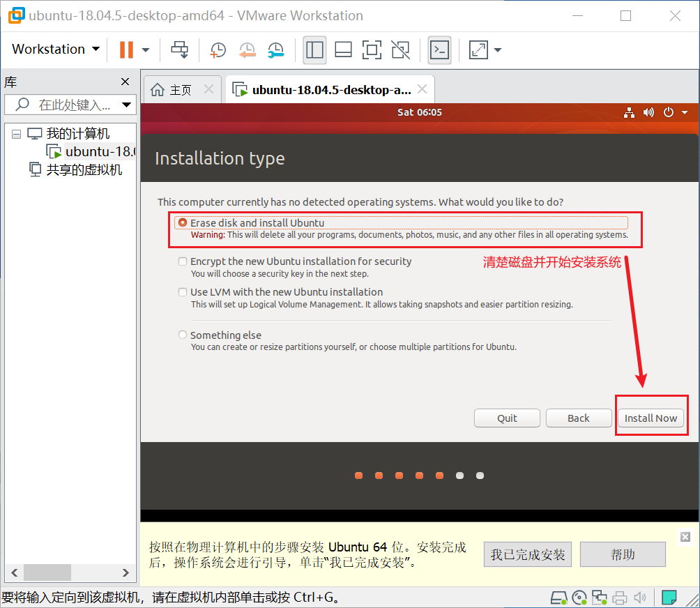Viewport: 700px width, 608px height.
Task: Click the network adapter status icon
Action: coord(599,598)
